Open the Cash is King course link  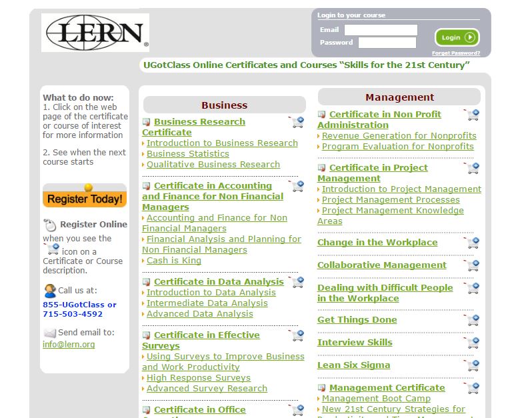[174, 261]
